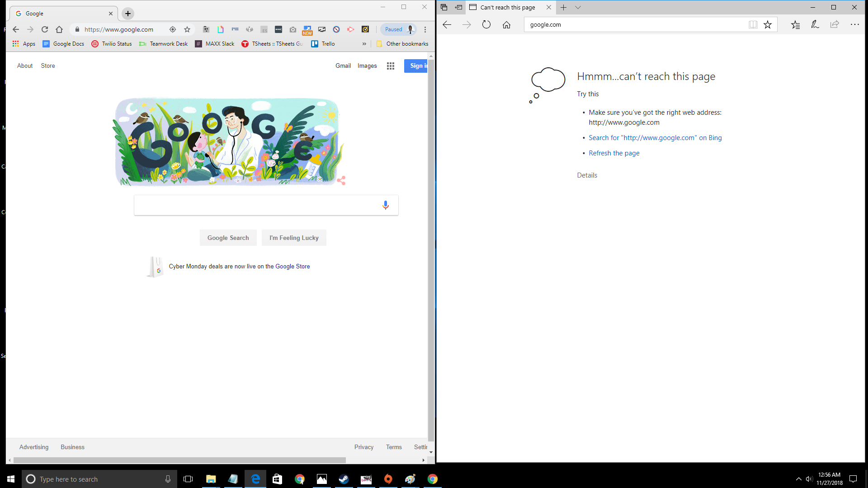This screenshot has width=868, height=488.
Task: Open the Teamwork Desk bookmark
Action: pos(163,44)
